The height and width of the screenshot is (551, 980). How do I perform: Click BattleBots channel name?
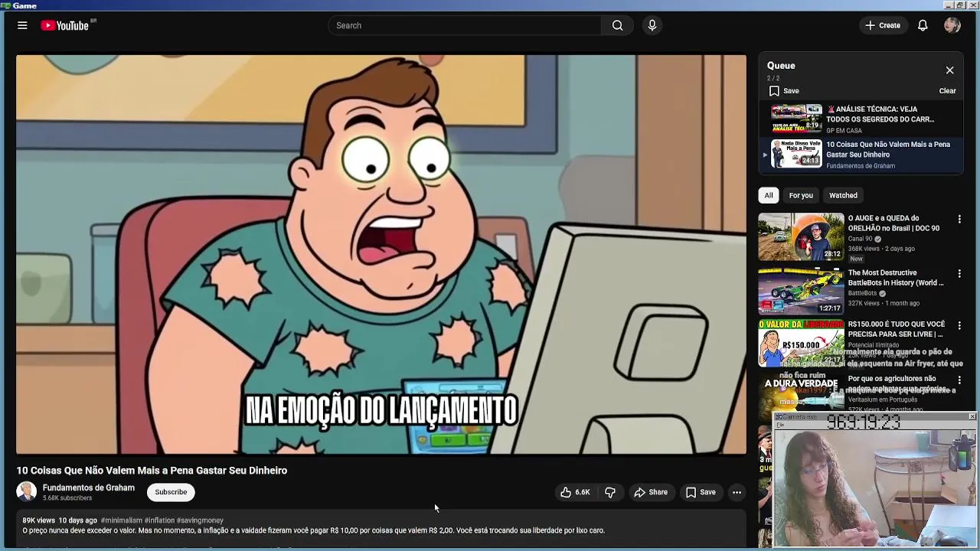[x=862, y=293]
